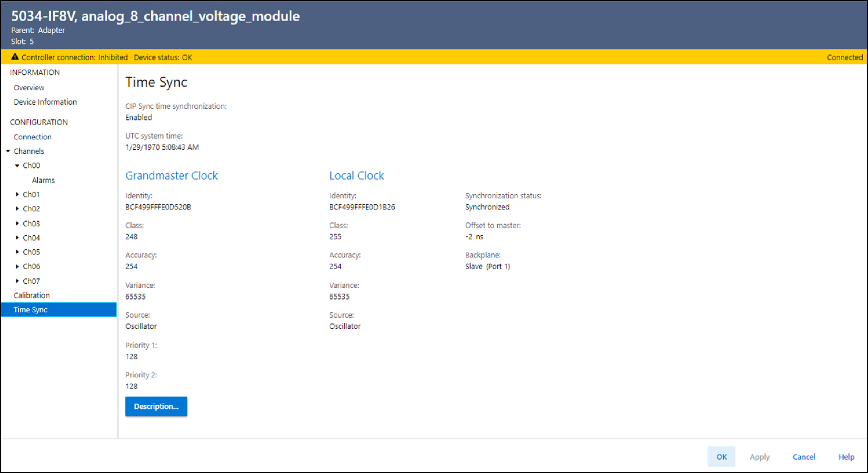The height and width of the screenshot is (473, 868).
Task: Collapse the Channels tree node
Action: tap(8, 151)
